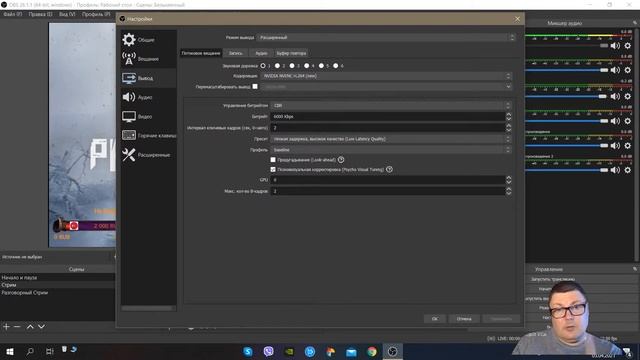This screenshot has width=640, height=360.
Task: Open the Mail app from the taskbar
Action: coord(351,351)
